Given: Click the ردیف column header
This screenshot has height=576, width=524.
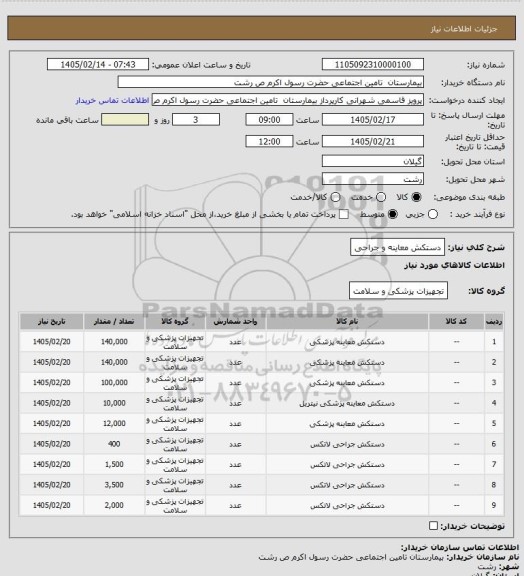Looking at the screenshot, I should [494, 321].
